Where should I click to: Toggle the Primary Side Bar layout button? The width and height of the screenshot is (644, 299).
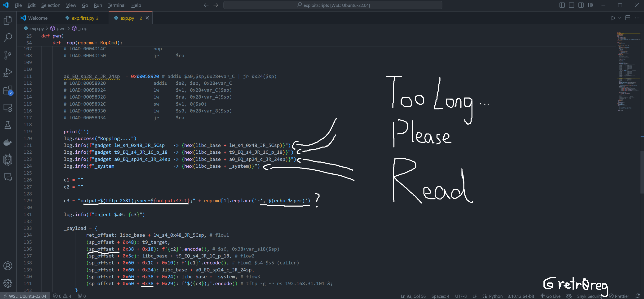click(562, 5)
